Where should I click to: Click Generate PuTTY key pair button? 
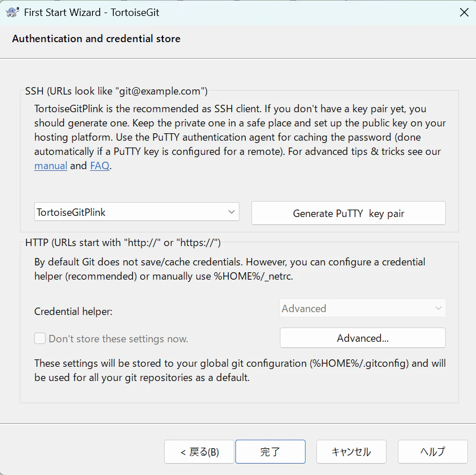tap(348, 213)
